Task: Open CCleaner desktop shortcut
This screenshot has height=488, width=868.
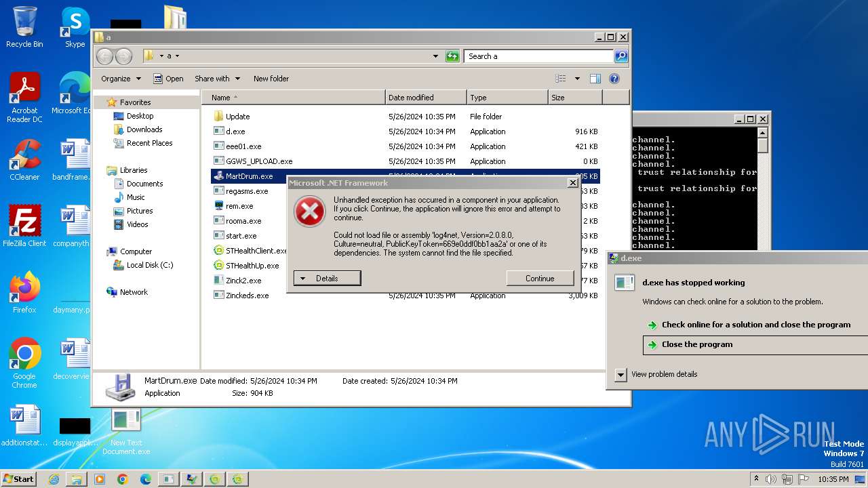Action: (24, 160)
